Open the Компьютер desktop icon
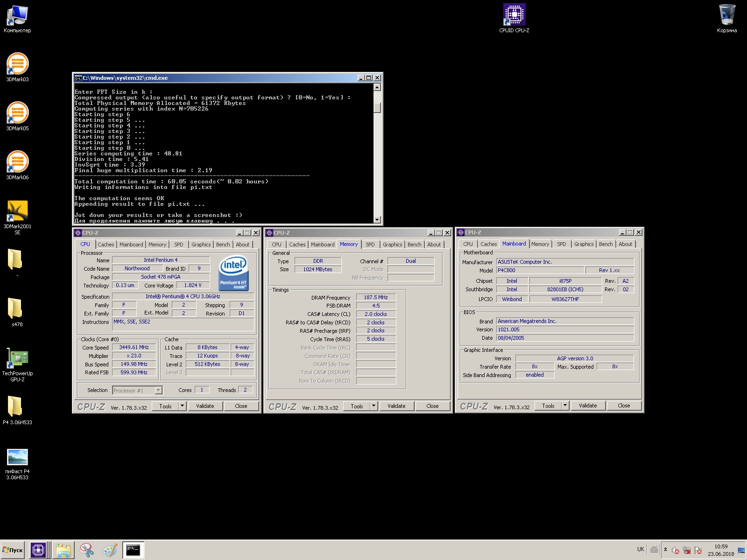747x560 pixels. pyautogui.click(x=17, y=19)
